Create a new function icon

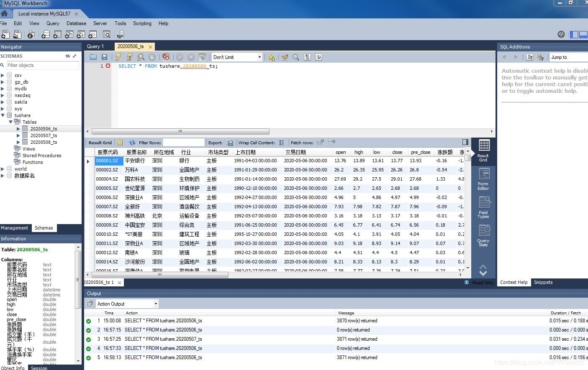(x=92, y=34)
